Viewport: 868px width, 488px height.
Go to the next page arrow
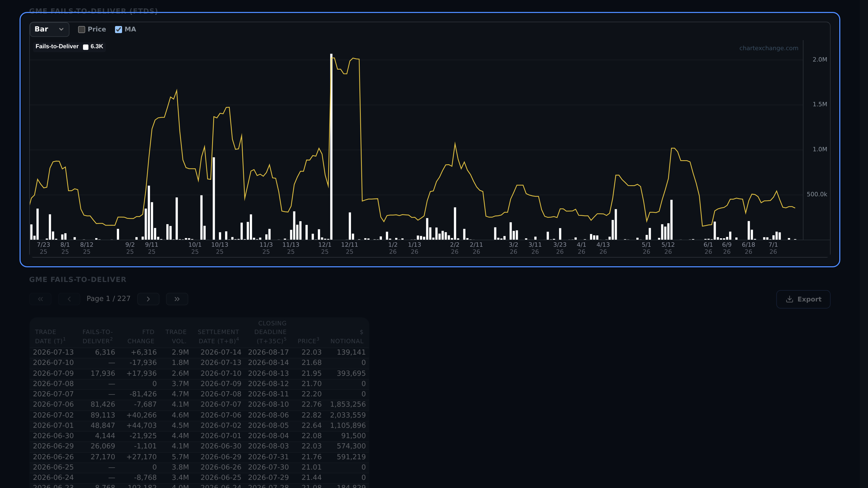click(x=148, y=299)
